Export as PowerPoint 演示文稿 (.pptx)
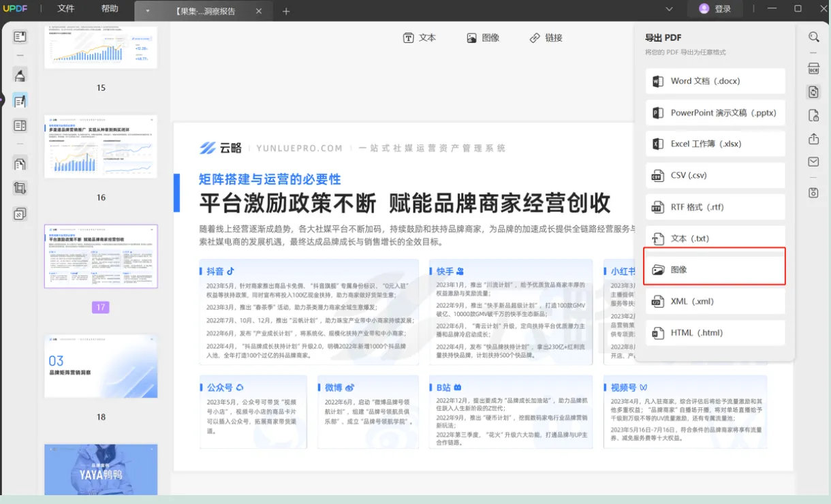This screenshot has width=831, height=504. pos(715,113)
